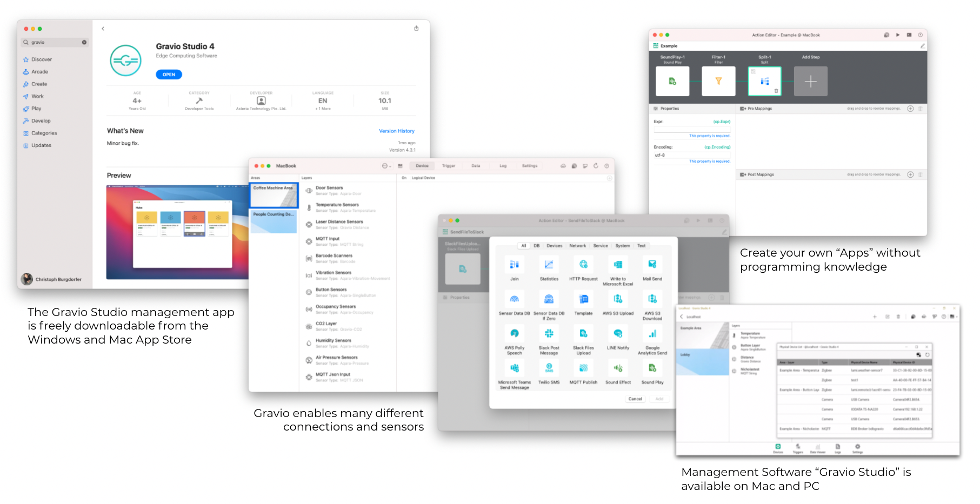View the Version History link

397,131
